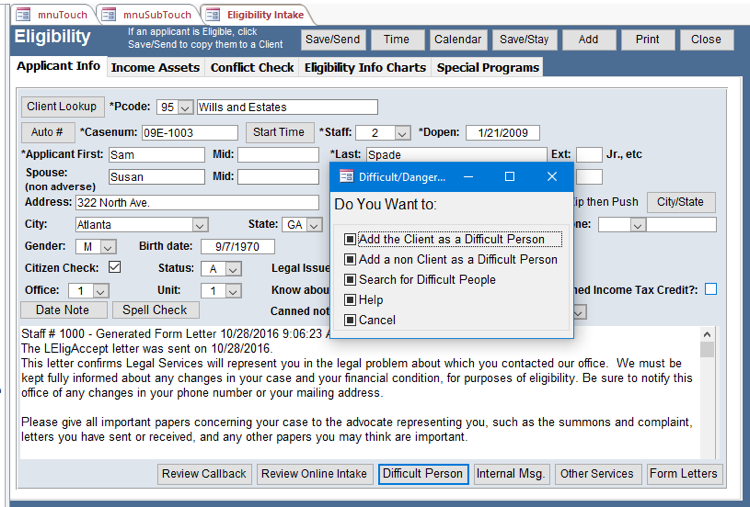Click the Form Letters button
The width and height of the screenshot is (750, 507).
tap(683, 474)
